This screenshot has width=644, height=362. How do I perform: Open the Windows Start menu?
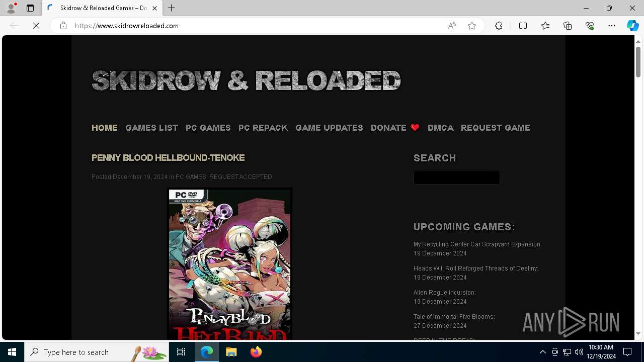tap(12, 352)
